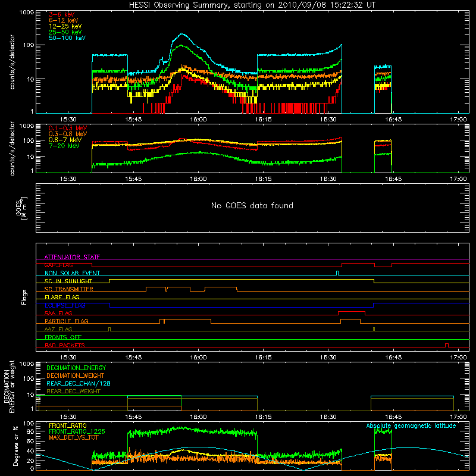Click the 80 y-axis value of Degrees panel
This screenshot has height=476, width=476.
[30, 431]
